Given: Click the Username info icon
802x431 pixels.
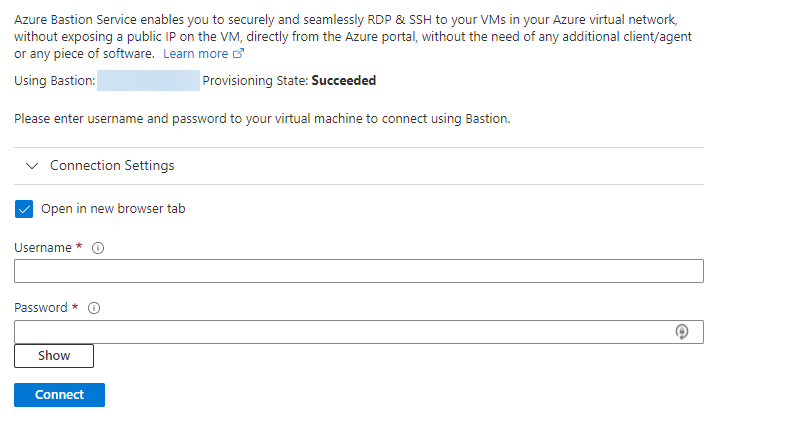Looking at the screenshot, I should pyautogui.click(x=98, y=248).
